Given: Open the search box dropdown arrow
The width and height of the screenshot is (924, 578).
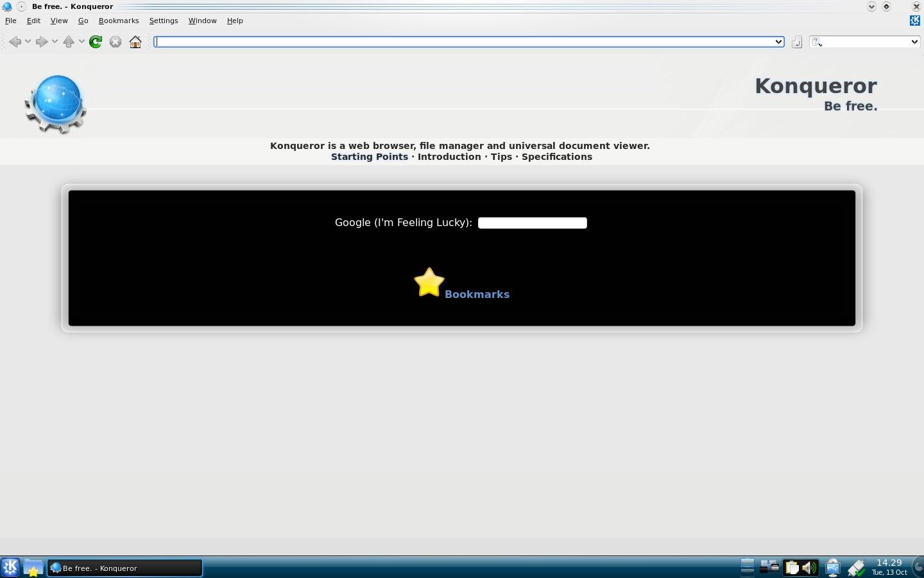Looking at the screenshot, I should pos(914,42).
